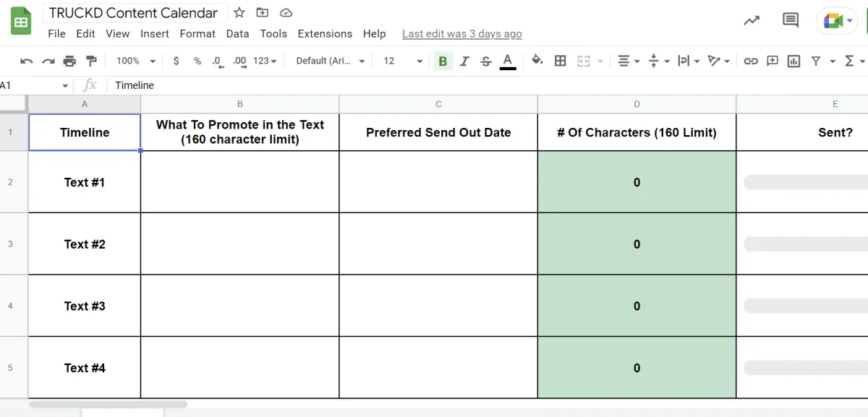The image size is (868, 417).
Task: Open the Edit menu
Action: coord(85,34)
